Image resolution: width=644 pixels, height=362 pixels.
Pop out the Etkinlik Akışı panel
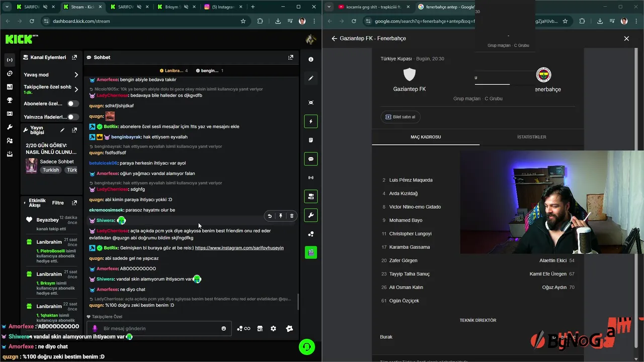[74, 203]
